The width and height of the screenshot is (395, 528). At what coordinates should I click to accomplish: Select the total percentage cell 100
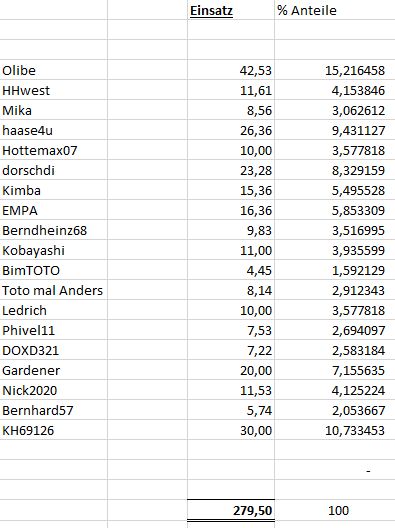pyautogui.click(x=335, y=510)
